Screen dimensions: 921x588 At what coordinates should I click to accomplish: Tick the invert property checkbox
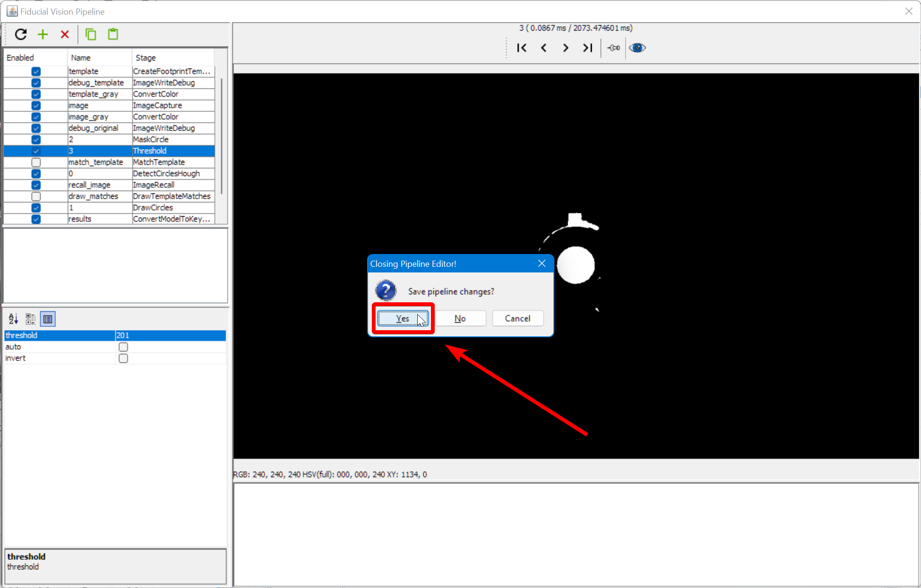coord(123,358)
